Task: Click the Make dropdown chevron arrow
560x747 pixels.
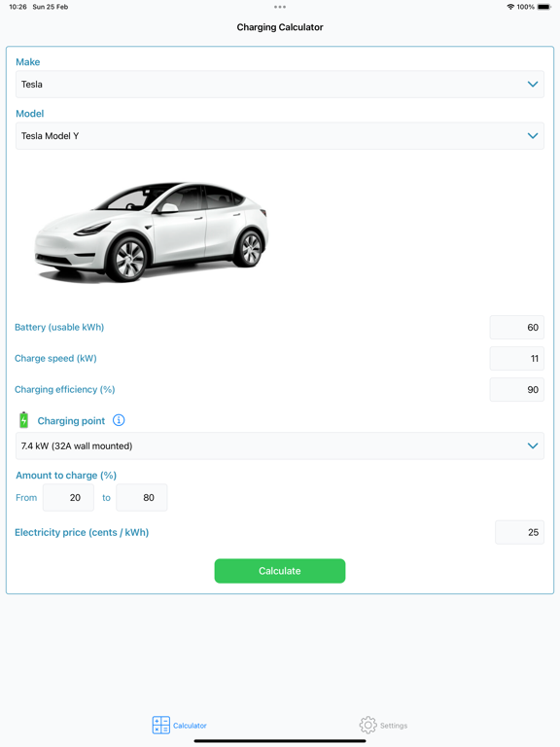Action: (x=533, y=85)
